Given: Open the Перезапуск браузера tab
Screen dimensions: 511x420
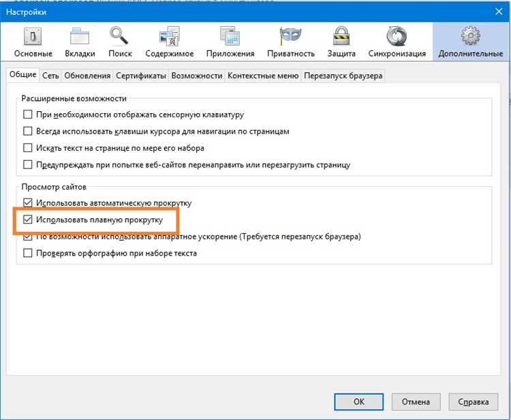Looking at the screenshot, I should point(343,76).
